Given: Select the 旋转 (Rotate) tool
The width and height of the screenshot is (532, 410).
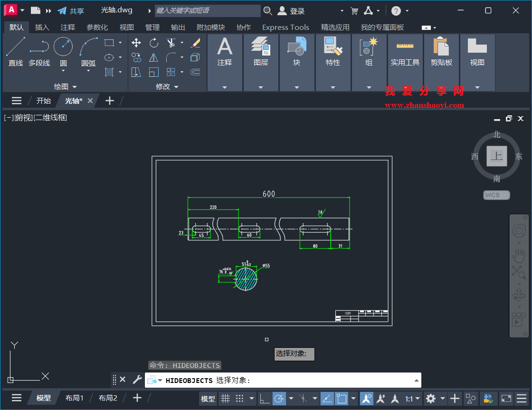Looking at the screenshot, I should tap(153, 43).
